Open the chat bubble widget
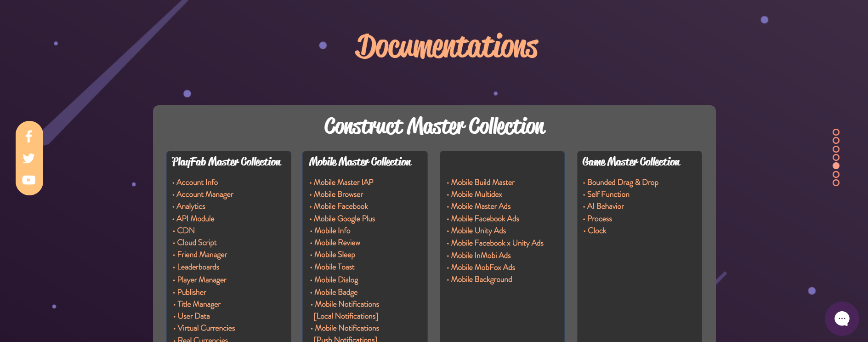 (842, 319)
